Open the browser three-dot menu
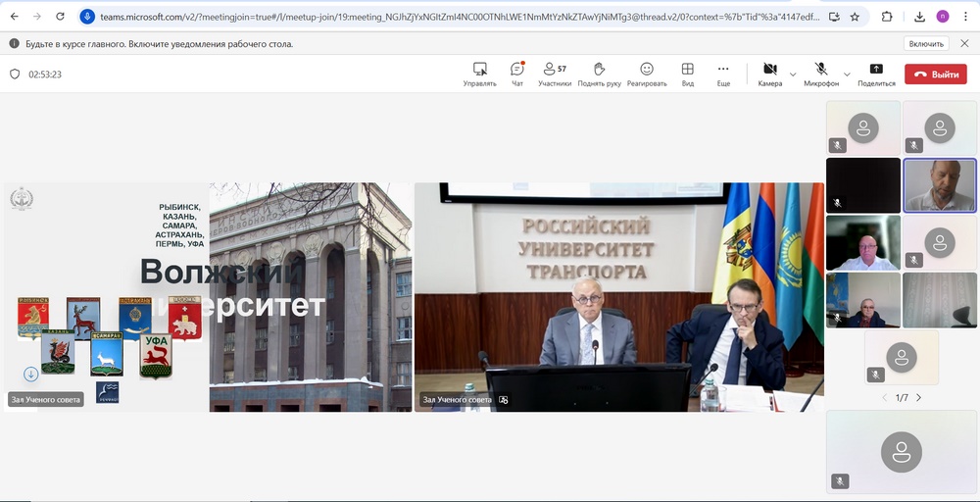 [965, 17]
